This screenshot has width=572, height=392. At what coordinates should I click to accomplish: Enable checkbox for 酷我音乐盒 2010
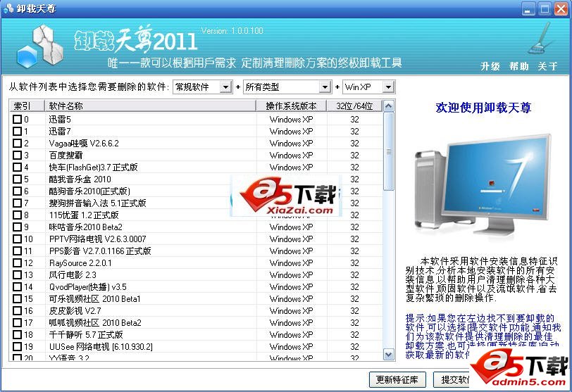(17, 179)
